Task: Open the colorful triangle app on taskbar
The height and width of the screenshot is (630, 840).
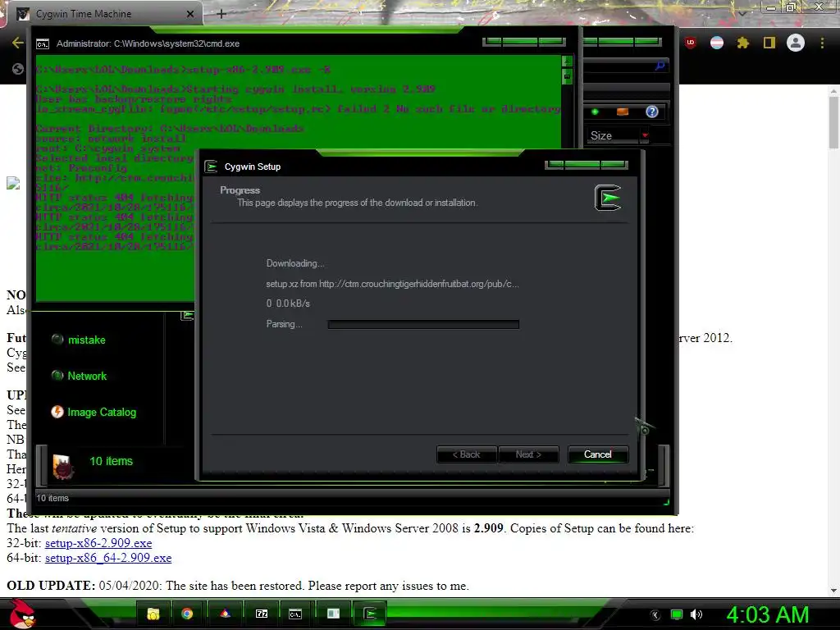Action: pyautogui.click(x=225, y=614)
